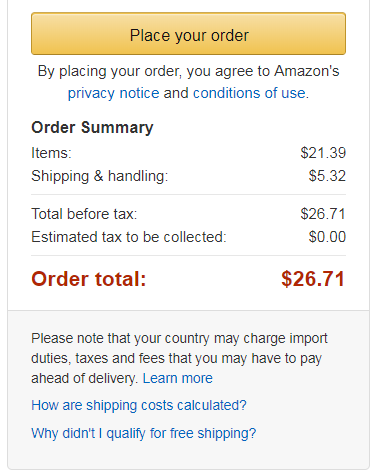Click the $5.32 shipping amount
Viewport: 376px width, 474px height.
[327, 176]
